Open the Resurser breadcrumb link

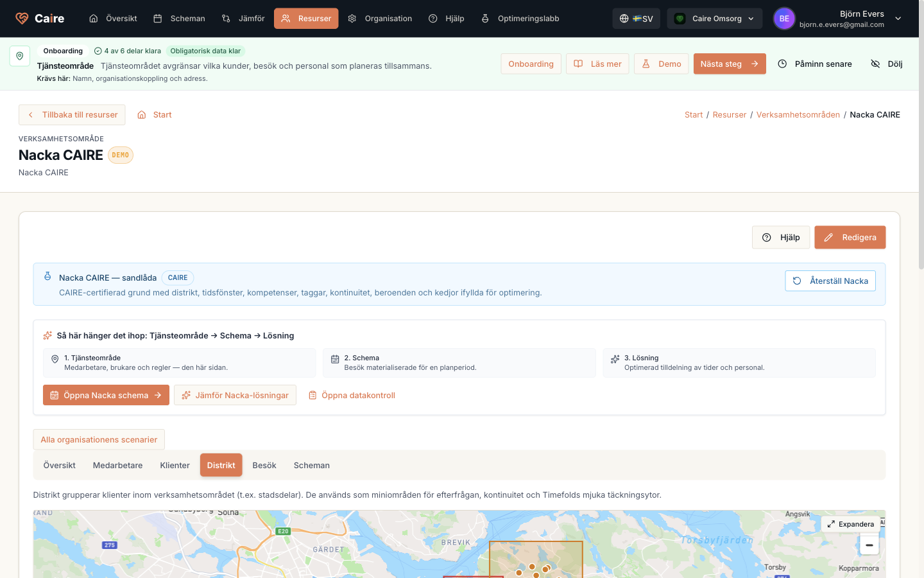pos(730,115)
